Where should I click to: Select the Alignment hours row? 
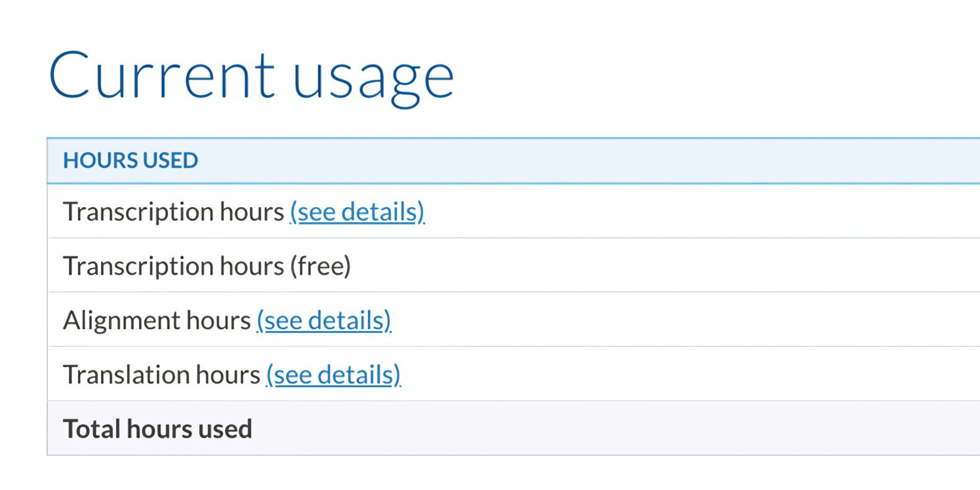[496, 320]
